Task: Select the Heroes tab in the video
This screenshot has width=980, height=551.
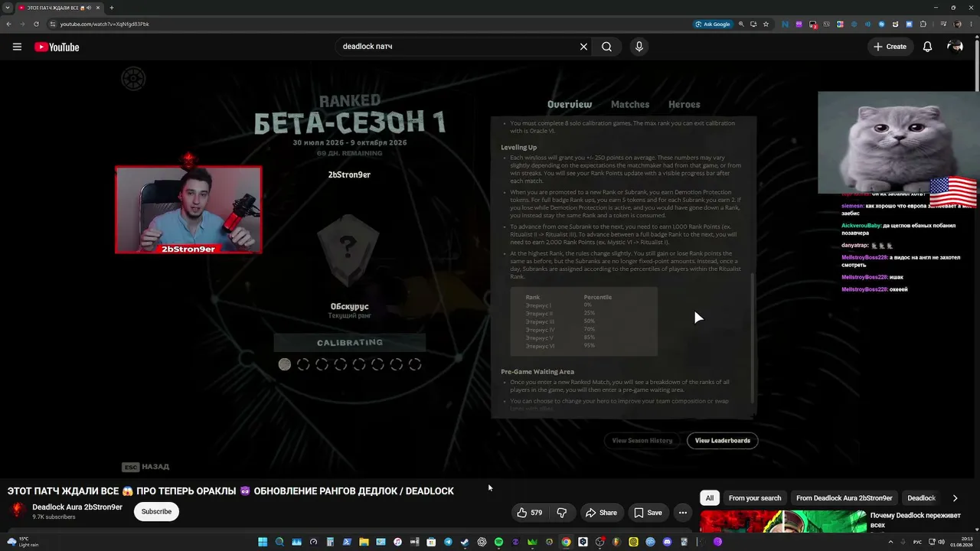Action: (684, 104)
